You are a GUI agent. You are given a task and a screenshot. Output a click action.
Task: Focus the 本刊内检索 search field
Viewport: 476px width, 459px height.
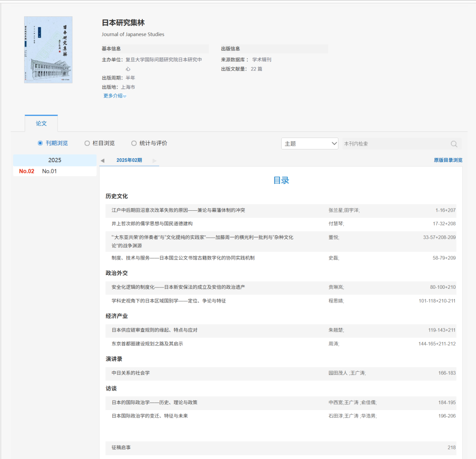396,144
